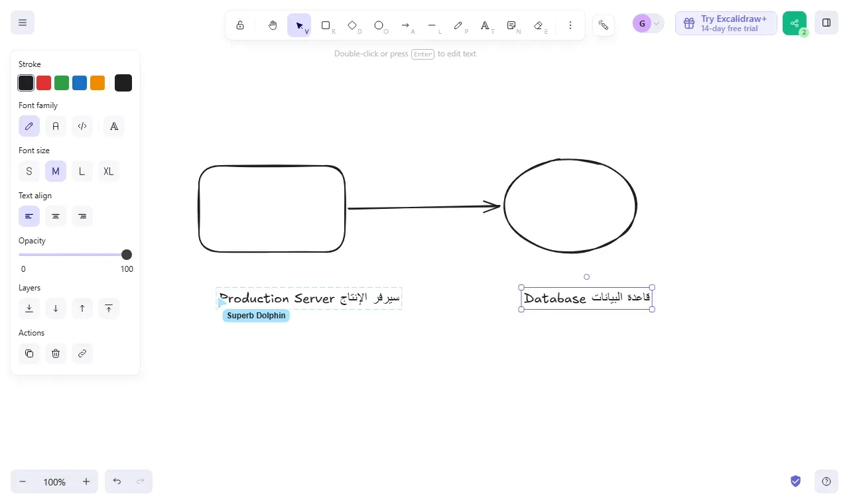Select the Draw pencil tool

coord(458,25)
